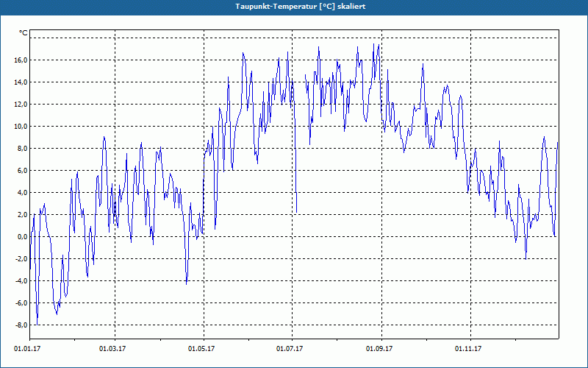The height and width of the screenshot is (368, 588).
Task: Click the 16,0 y-axis label
Action: [x=21, y=60]
